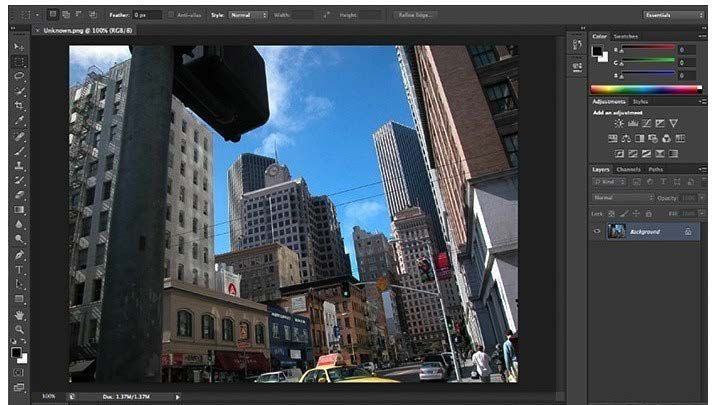Add a Hue/Saturation adjustment
716x405 pixels.
pyautogui.click(x=612, y=138)
